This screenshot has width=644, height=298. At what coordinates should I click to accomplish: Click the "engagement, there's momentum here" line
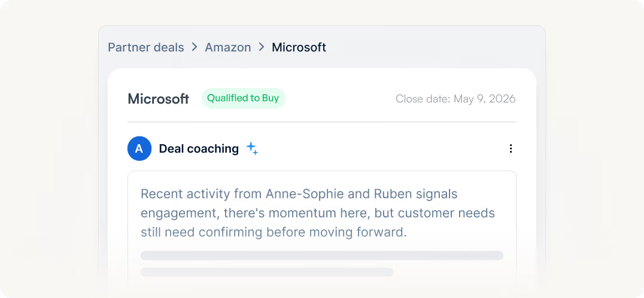click(x=317, y=214)
